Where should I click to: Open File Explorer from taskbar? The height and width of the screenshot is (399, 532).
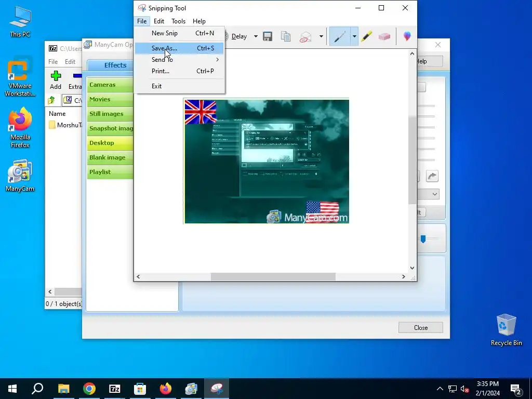point(63,389)
